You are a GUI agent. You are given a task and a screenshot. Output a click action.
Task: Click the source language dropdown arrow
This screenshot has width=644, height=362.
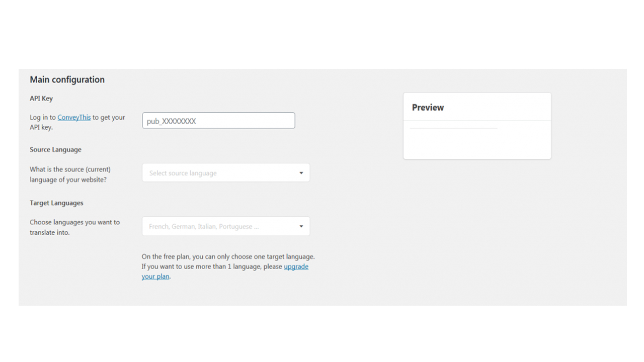301,173
